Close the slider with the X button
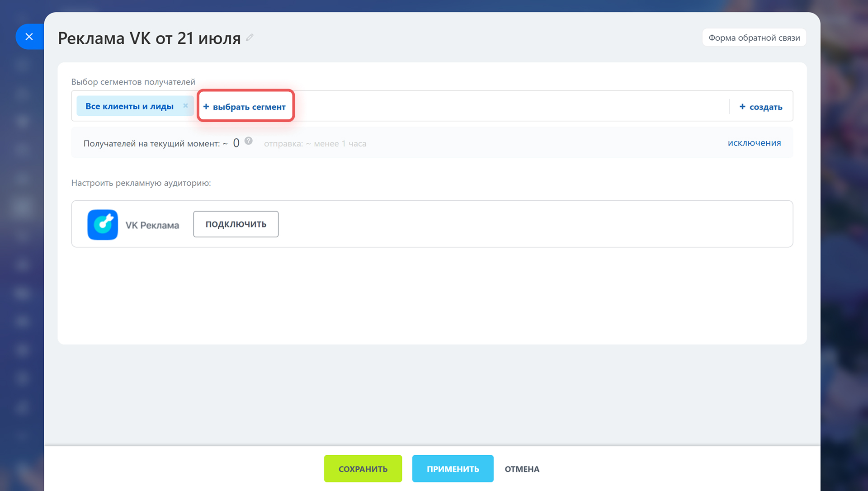 [29, 37]
